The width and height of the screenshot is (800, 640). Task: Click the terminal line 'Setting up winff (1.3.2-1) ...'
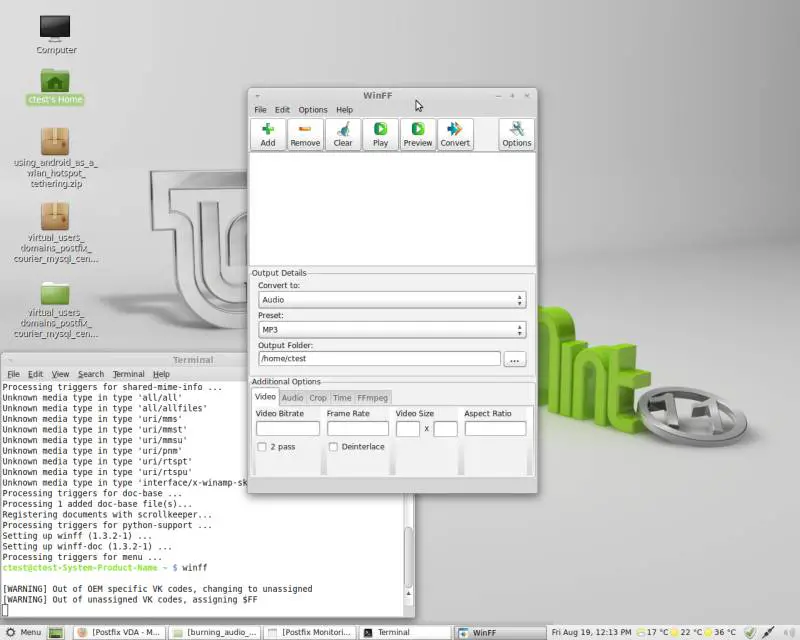[77, 536]
